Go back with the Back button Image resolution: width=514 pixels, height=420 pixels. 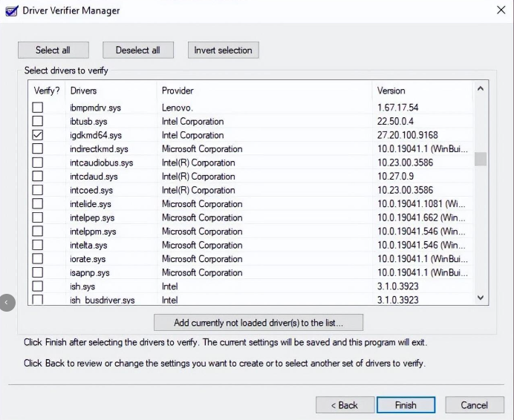[x=345, y=405]
